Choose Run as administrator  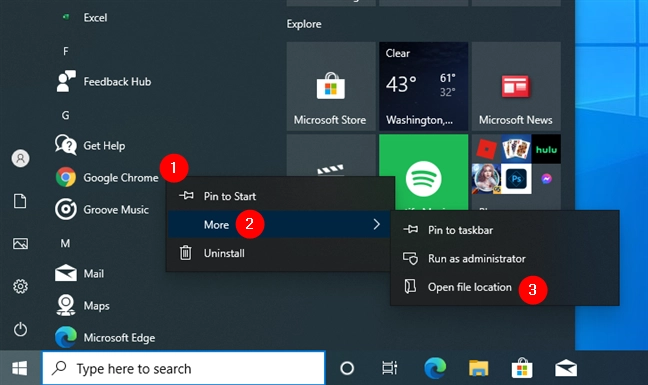pos(505,259)
